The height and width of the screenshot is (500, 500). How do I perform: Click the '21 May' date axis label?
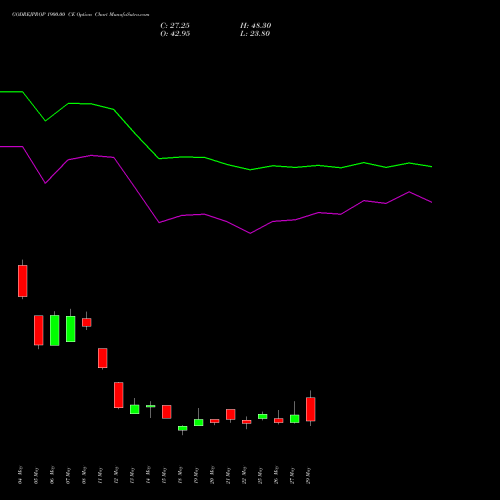228,475
